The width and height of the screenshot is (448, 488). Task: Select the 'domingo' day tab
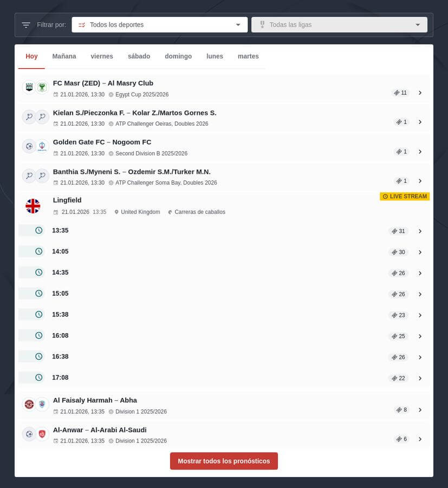178,56
